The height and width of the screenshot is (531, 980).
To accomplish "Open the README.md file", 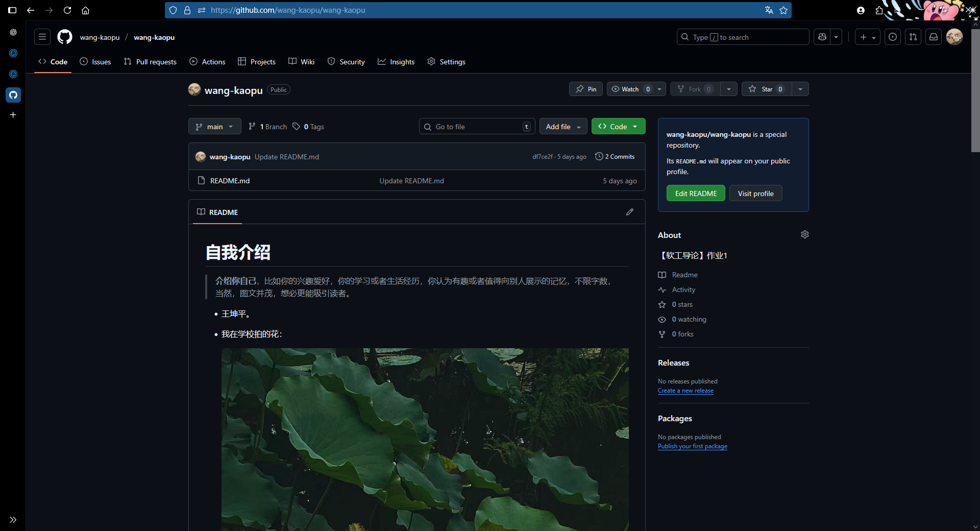I will (x=230, y=181).
